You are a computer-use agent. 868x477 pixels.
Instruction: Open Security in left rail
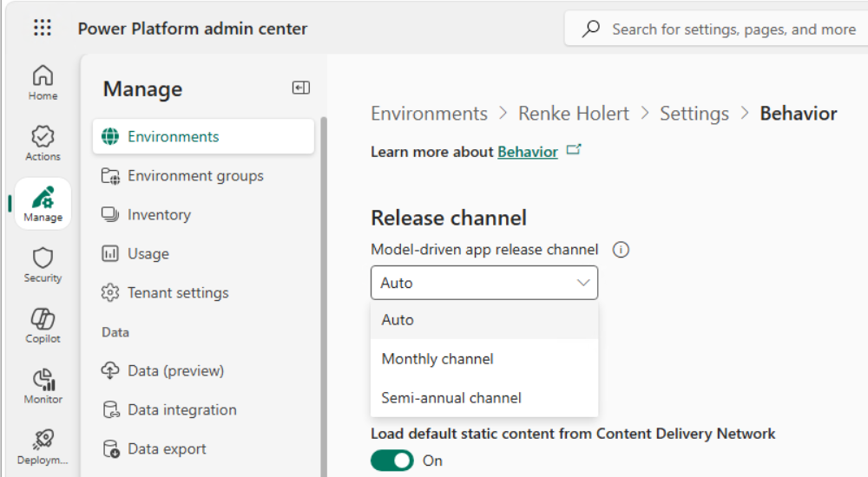coord(43,265)
